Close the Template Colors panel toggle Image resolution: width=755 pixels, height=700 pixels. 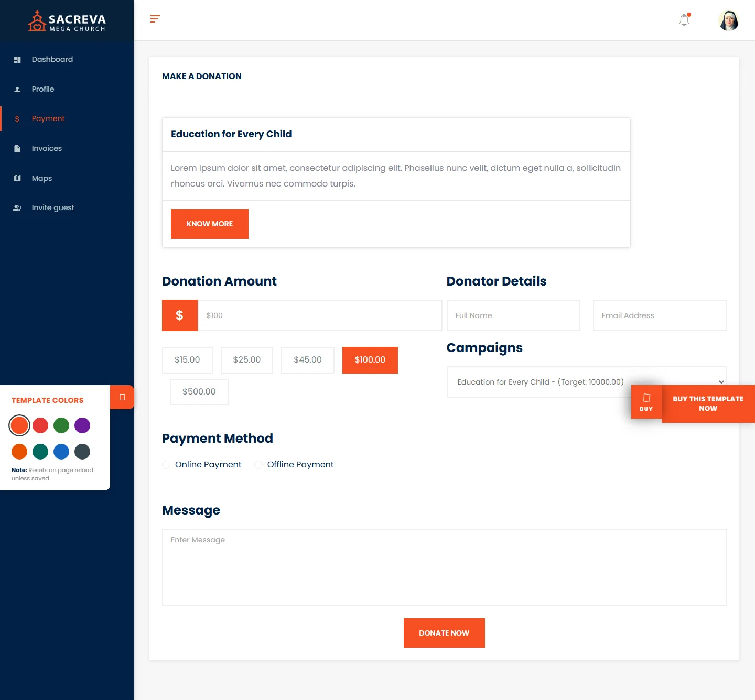122,397
